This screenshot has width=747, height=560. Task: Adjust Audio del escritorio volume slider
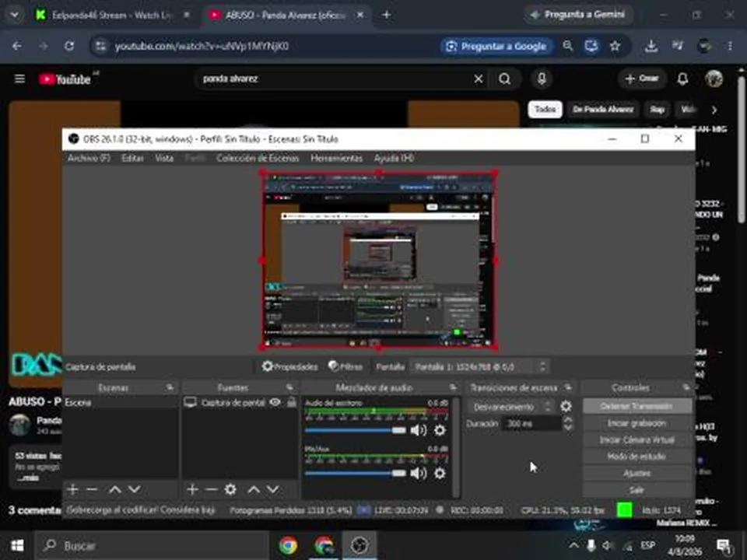coord(356,430)
